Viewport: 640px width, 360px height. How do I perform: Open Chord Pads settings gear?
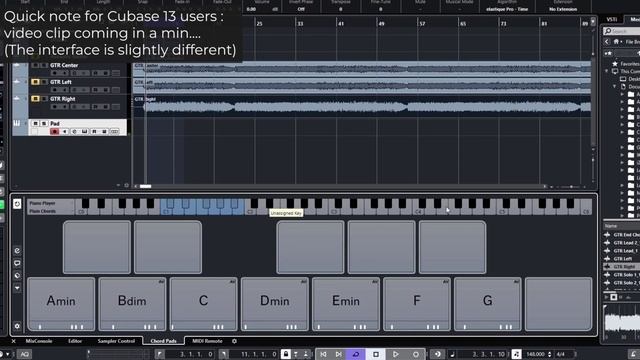(x=17, y=326)
